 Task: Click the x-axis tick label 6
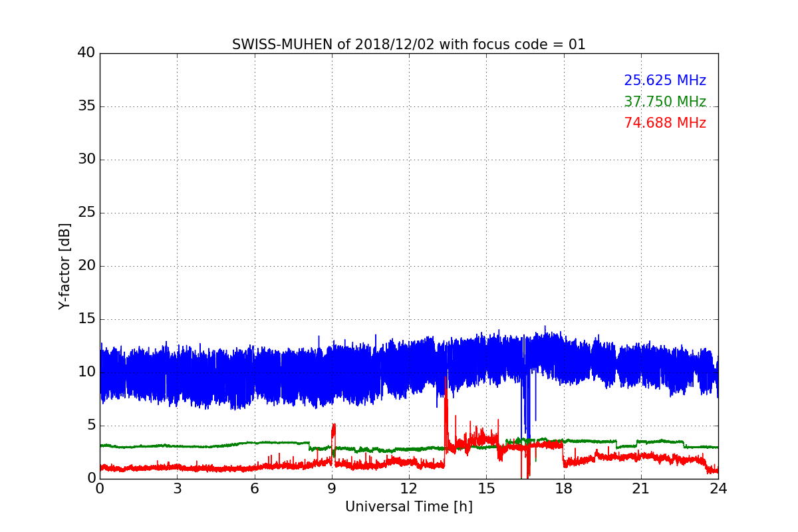(x=254, y=489)
